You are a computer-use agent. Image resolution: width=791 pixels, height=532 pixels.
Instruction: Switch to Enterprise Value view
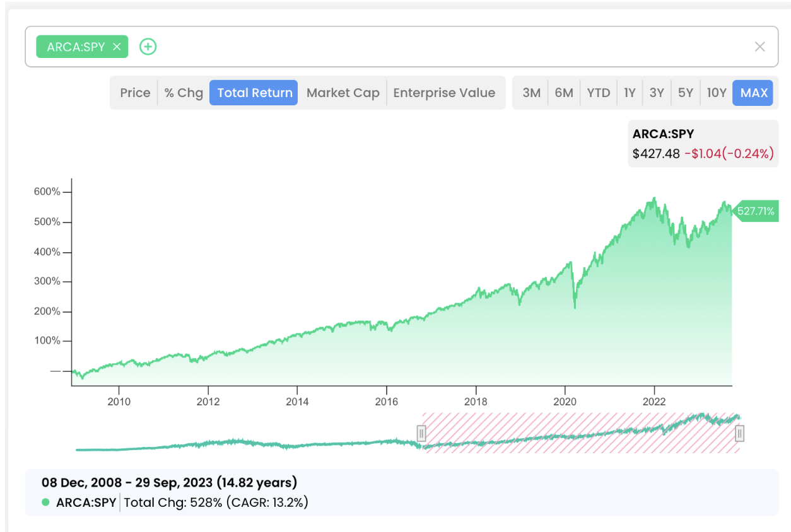click(444, 93)
